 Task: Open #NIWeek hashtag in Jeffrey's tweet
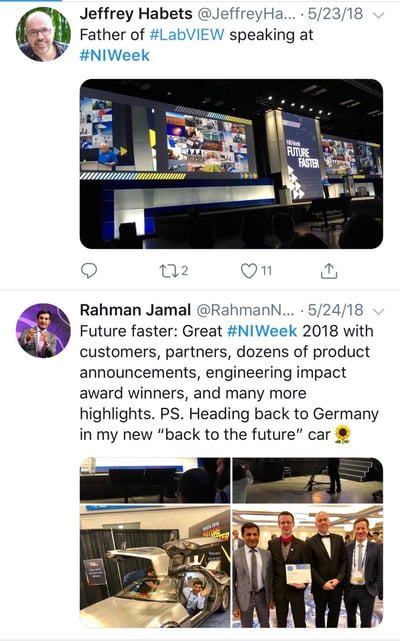coord(115,55)
